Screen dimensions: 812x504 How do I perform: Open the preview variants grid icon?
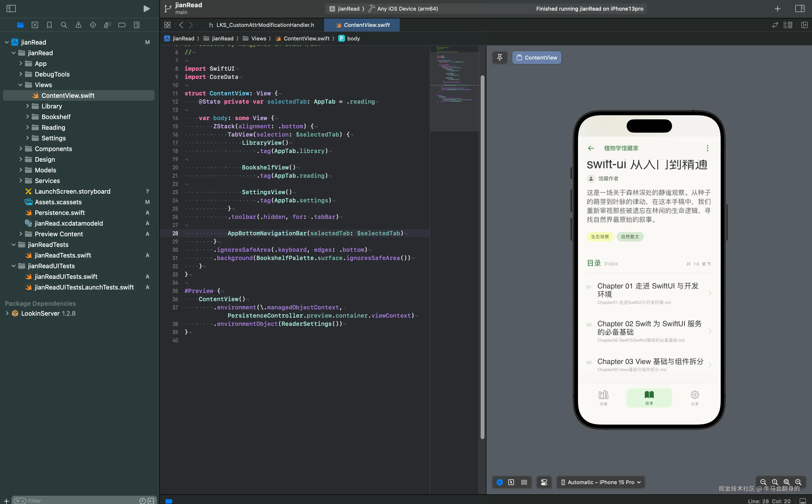coord(524,482)
